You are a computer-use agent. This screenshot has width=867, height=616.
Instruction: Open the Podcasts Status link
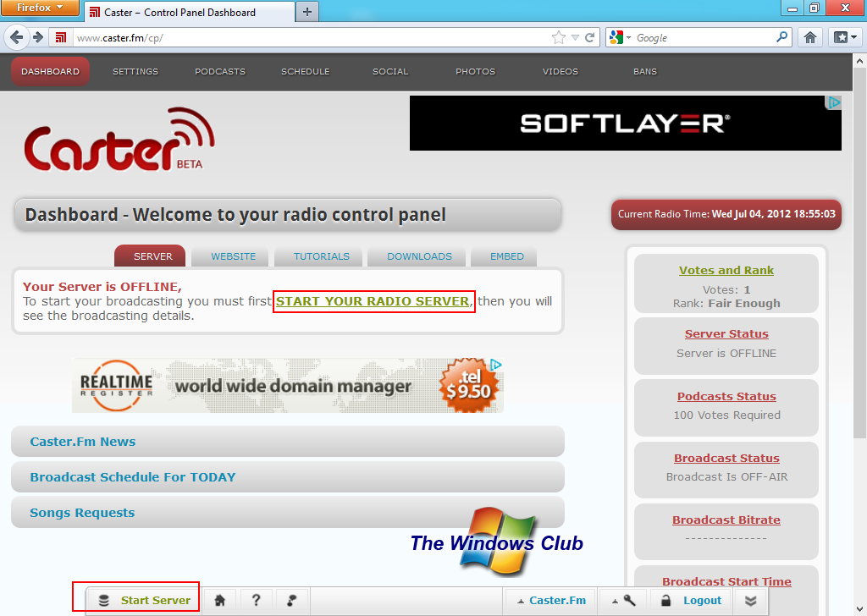(x=726, y=396)
